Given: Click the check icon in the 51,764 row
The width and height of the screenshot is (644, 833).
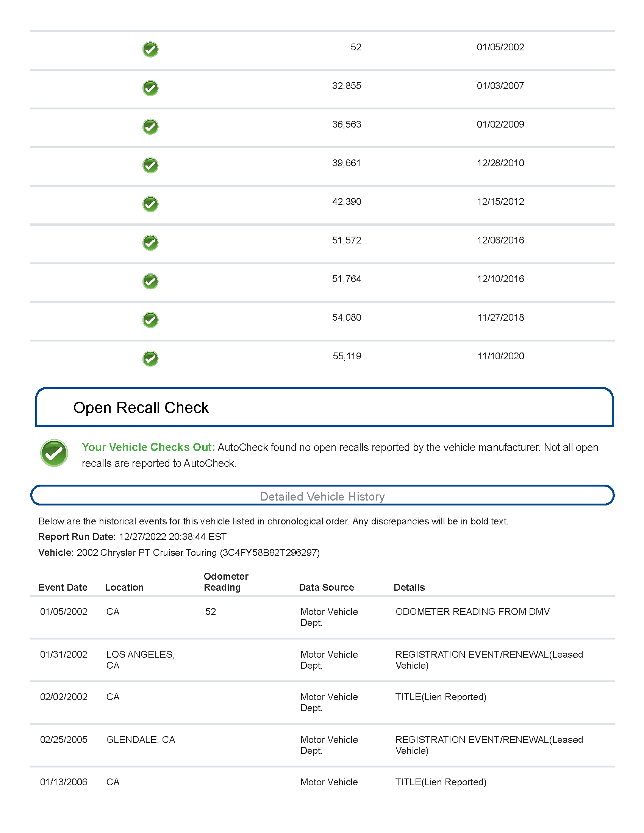Looking at the screenshot, I should tap(150, 281).
